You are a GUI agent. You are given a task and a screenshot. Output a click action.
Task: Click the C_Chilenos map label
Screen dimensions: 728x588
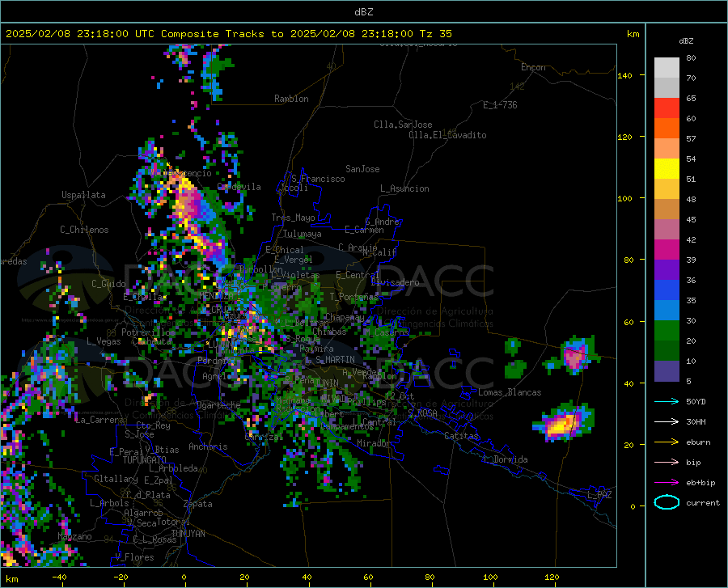coord(84,230)
